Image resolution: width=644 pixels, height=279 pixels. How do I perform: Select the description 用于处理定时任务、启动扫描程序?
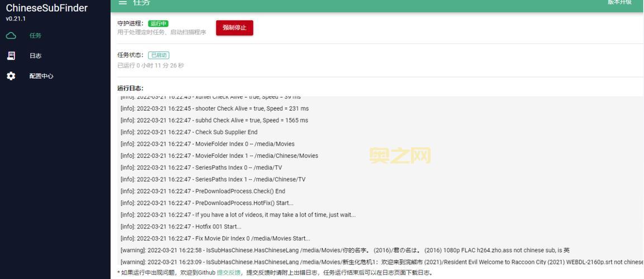point(162,32)
